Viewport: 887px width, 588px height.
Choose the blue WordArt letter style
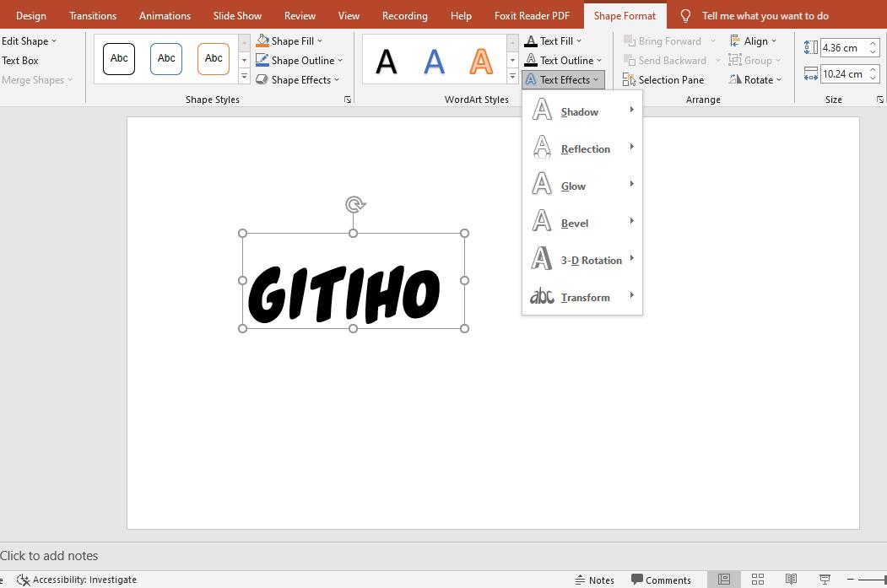(434, 61)
